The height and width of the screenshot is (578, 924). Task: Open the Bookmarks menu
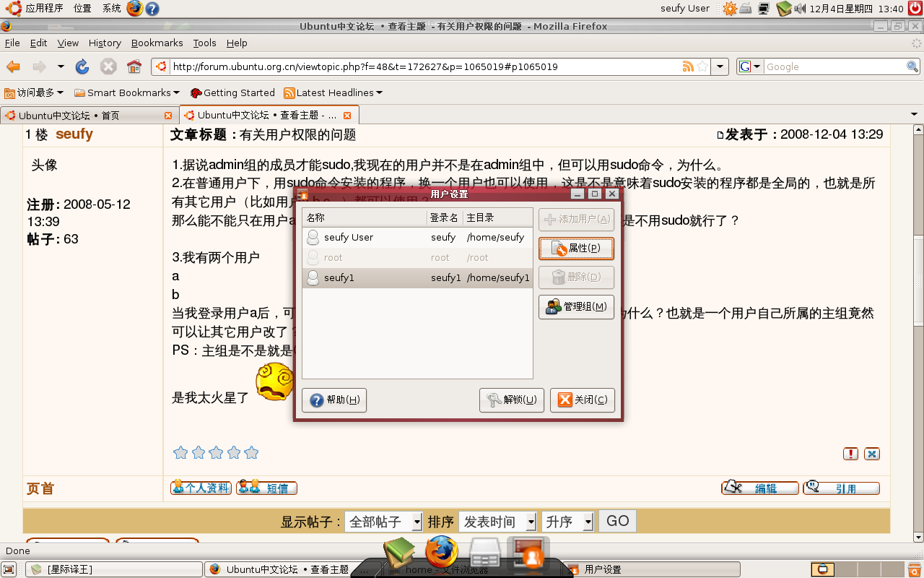point(157,43)
